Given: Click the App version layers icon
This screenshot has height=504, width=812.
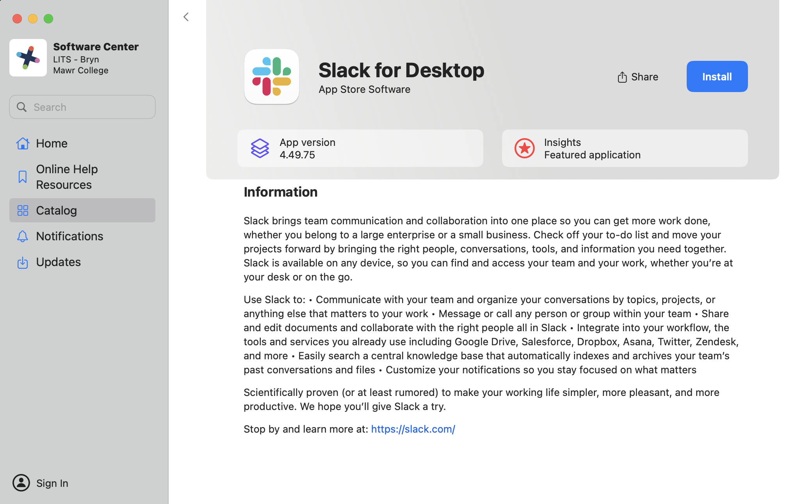Looking at the screenshot, I should (x=260, y=148).
